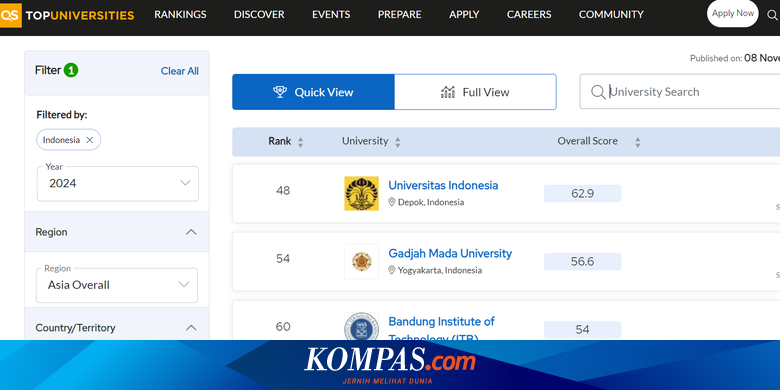780x390 pixels.
Task: Click the overall score 62.9 value
Action: click(x=583, y=194)
